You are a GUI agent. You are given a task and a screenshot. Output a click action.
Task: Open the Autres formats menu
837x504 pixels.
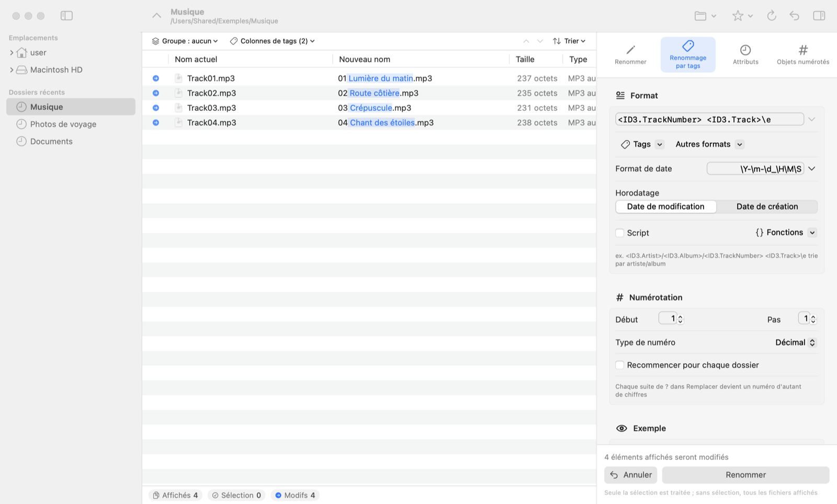709,144
